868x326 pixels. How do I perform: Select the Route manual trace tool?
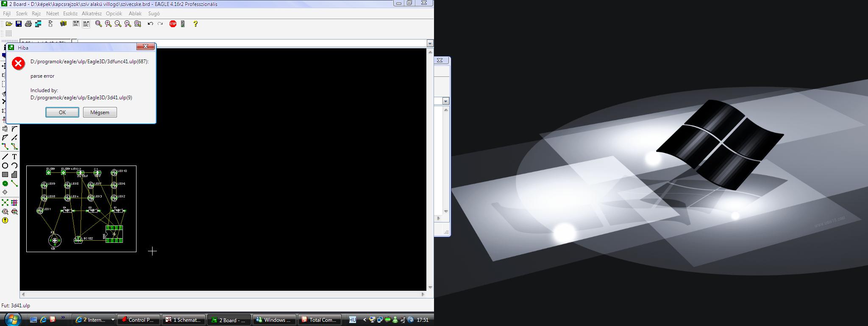coord(5,146)
